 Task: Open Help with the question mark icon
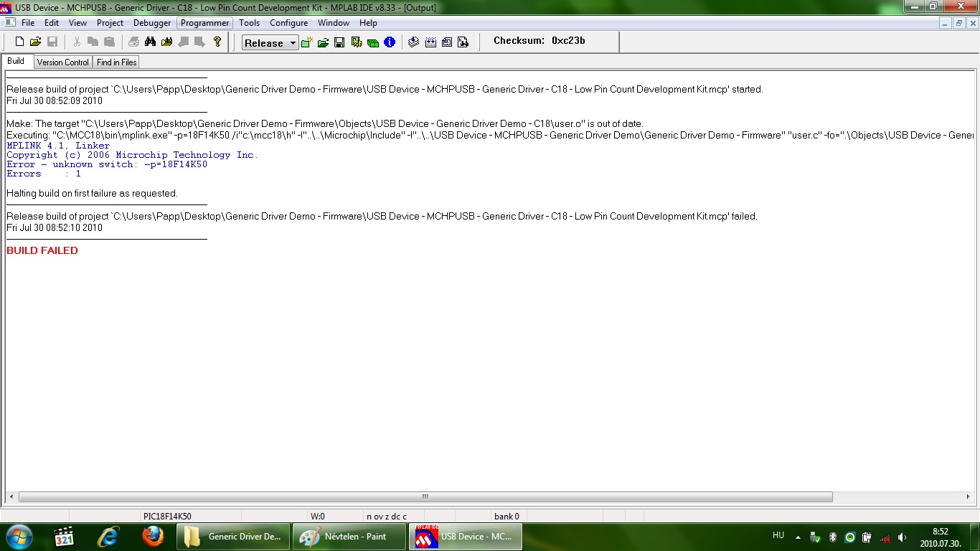(217, 42)
